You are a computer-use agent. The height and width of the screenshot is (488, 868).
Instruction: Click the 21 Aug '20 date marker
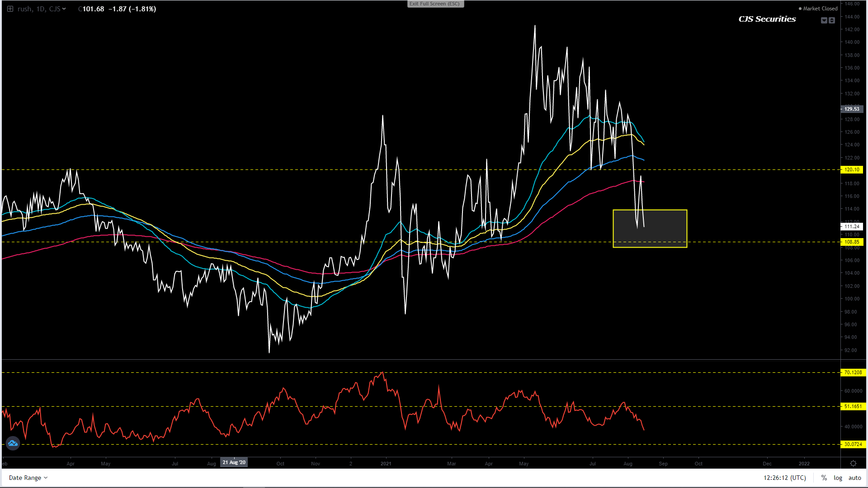tap(234, 462)
